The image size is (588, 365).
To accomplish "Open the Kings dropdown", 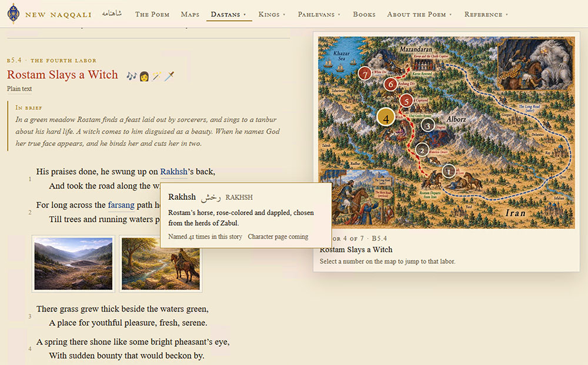I will [x=272, y=14].
